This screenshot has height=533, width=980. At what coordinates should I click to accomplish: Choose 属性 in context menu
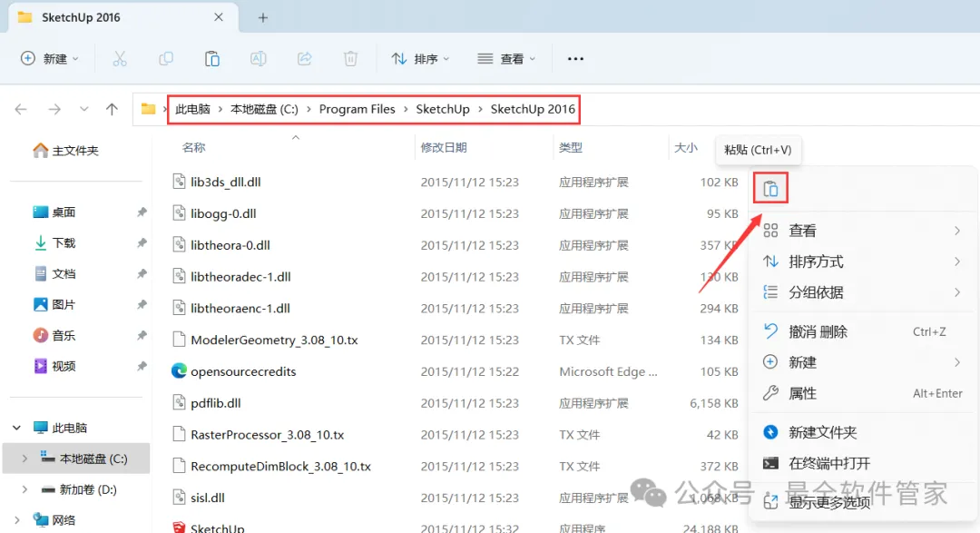[862, 393]
